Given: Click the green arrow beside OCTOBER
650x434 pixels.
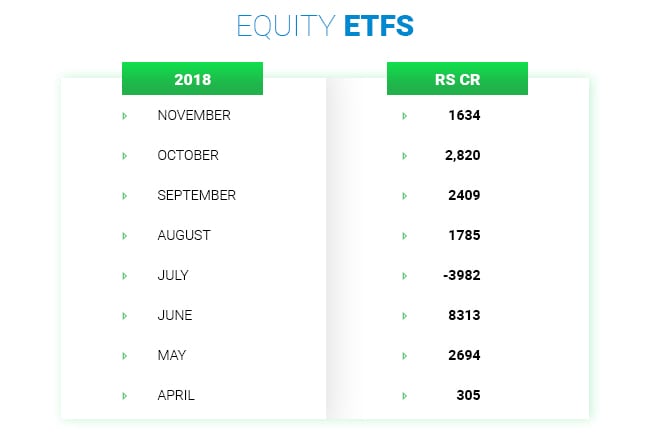Looking at the screenshot, I should tap(124, 156).
